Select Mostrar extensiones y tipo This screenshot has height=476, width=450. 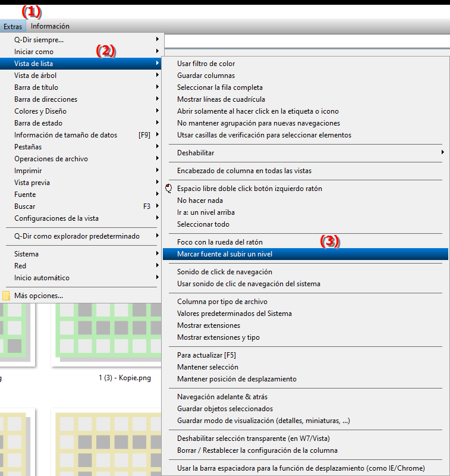point(306,337)
